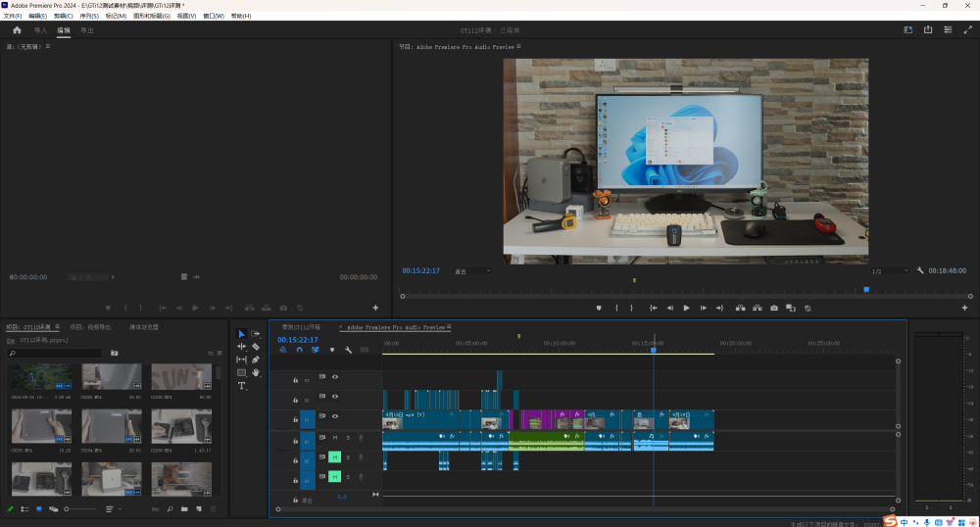This screenshot has width=980, height=527.
Task: Switch to the 媒体浏览器 tab
Action: (x=144, y=326)
